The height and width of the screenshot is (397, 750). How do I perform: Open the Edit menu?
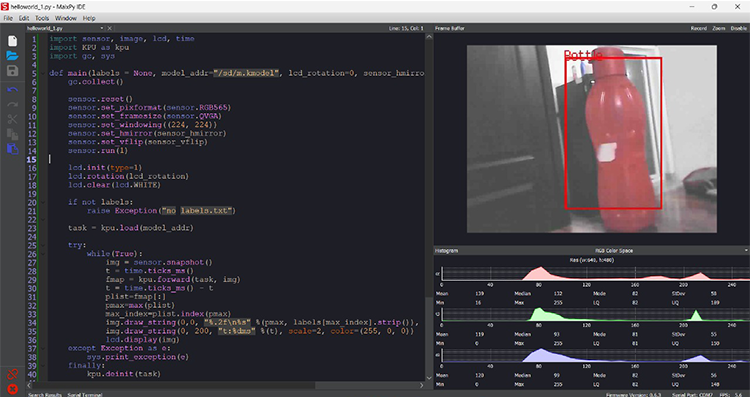coord(24,18)
